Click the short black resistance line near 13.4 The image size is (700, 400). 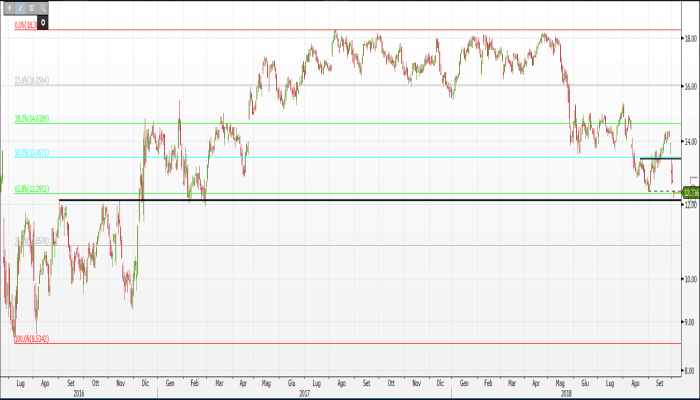(x=660, y=158)
